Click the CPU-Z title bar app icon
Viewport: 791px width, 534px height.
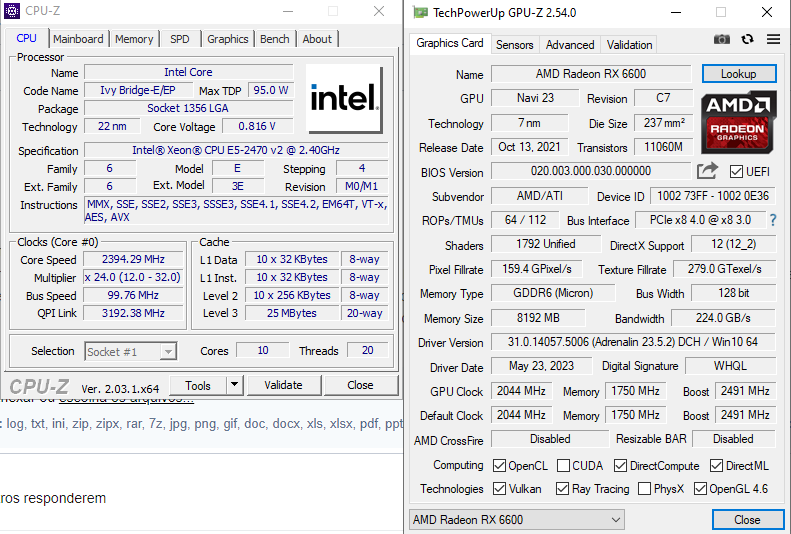[x=12, y=11]
